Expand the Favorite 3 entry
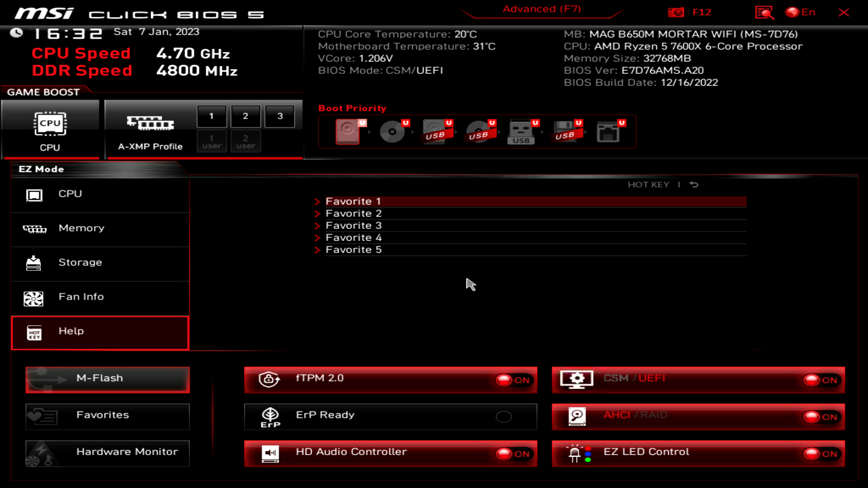The height and width of the screenshot is (488, 868). (x=353, y=226)
